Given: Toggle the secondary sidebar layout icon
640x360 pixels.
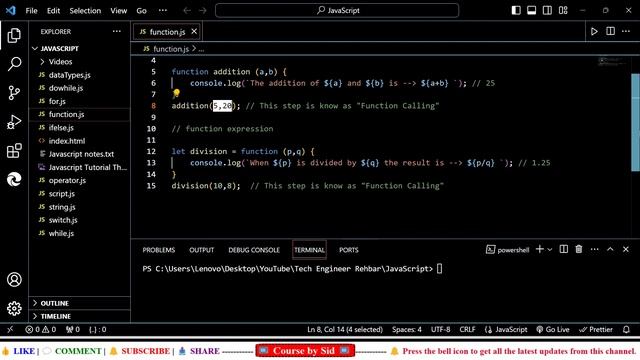Looking at the screenshot, I should [x=547, y=10].
